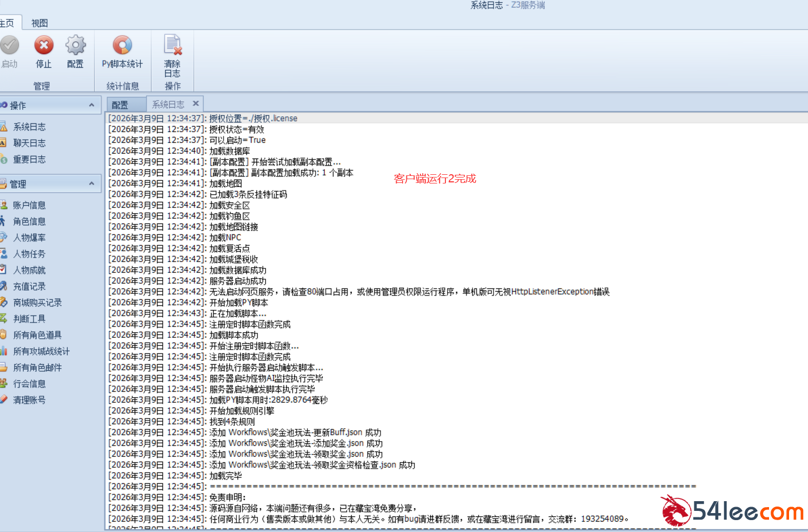Open 聊天日志 chat log in sidebar
Image resolution: width=808 pixels, height=532 pixels.
tap(29, 143)
